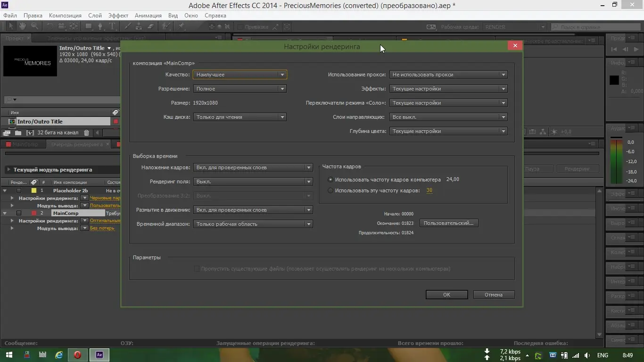Click the red label swatch of Intro/Outro Title
This screenshot has width=644, height=362.
coord(116,122)
